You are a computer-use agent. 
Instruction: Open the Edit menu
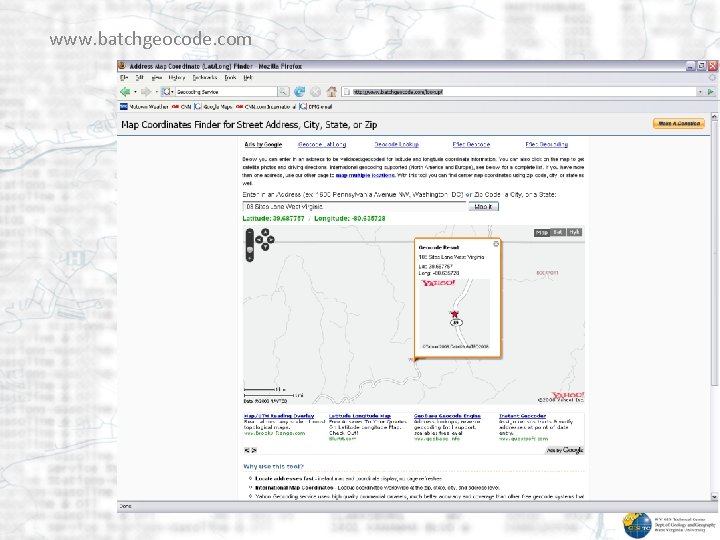[x=140, y=78]
